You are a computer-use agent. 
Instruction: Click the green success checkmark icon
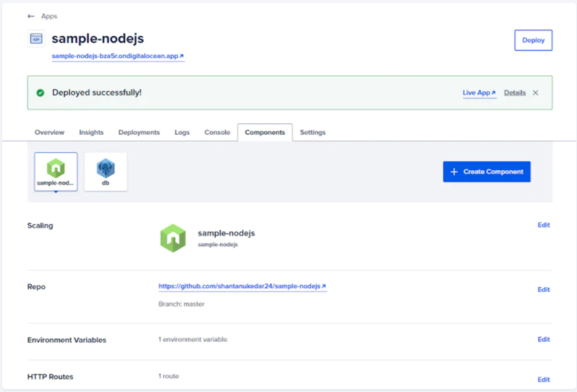coord(40,93)
